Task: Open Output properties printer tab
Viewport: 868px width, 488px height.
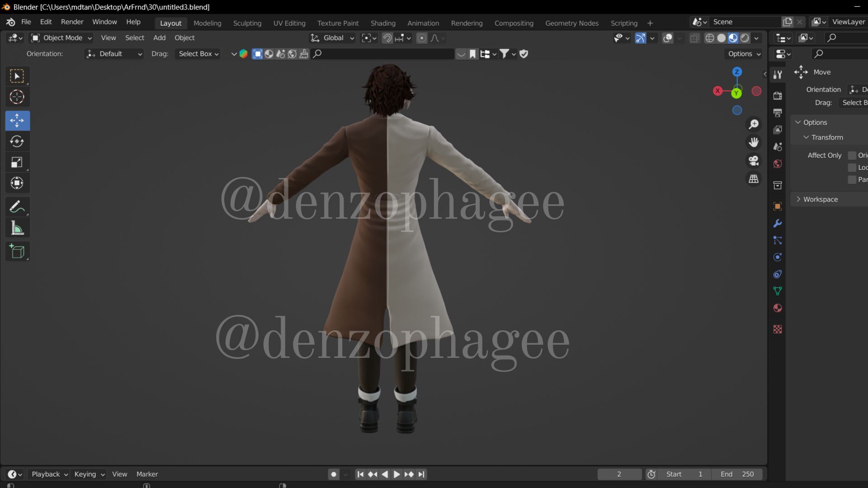Action: [x=778, y=113]
